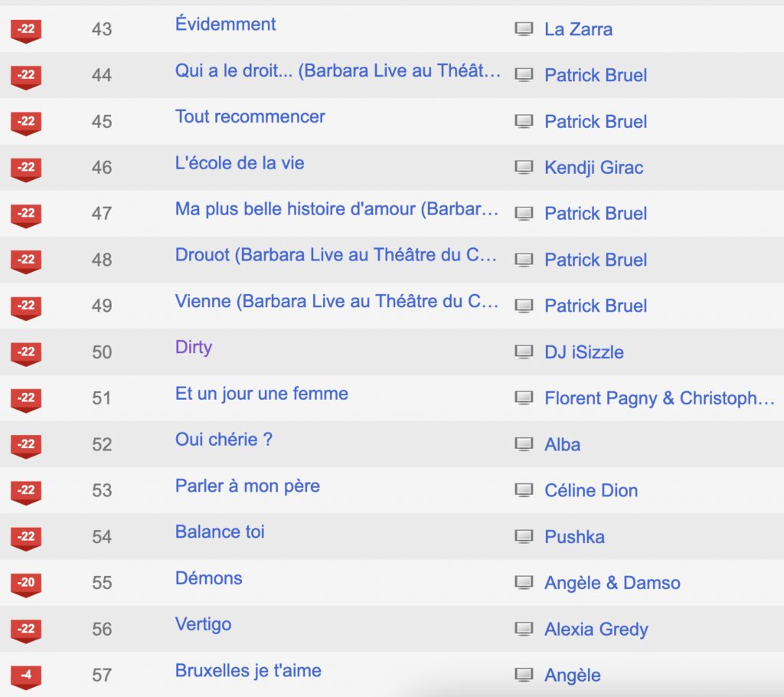Click the monitor icon beside Pushka
784x697 pixels.
[524, 536]
